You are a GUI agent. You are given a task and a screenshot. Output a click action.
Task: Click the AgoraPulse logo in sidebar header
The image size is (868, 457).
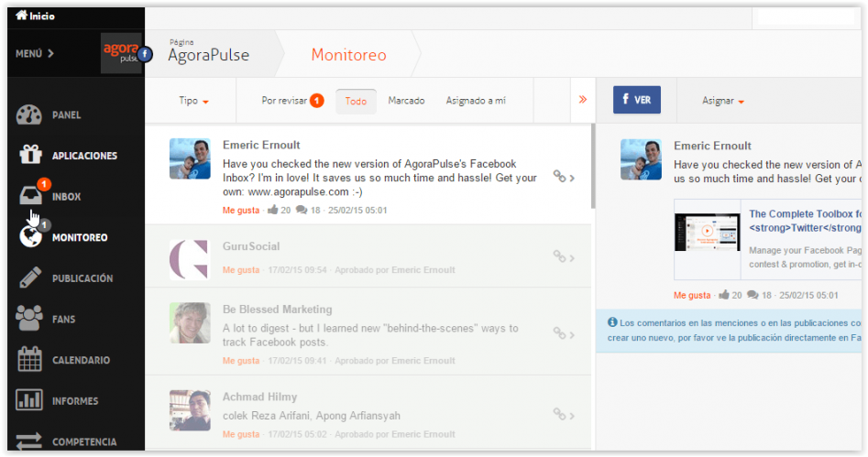click(x=121, y=53)
